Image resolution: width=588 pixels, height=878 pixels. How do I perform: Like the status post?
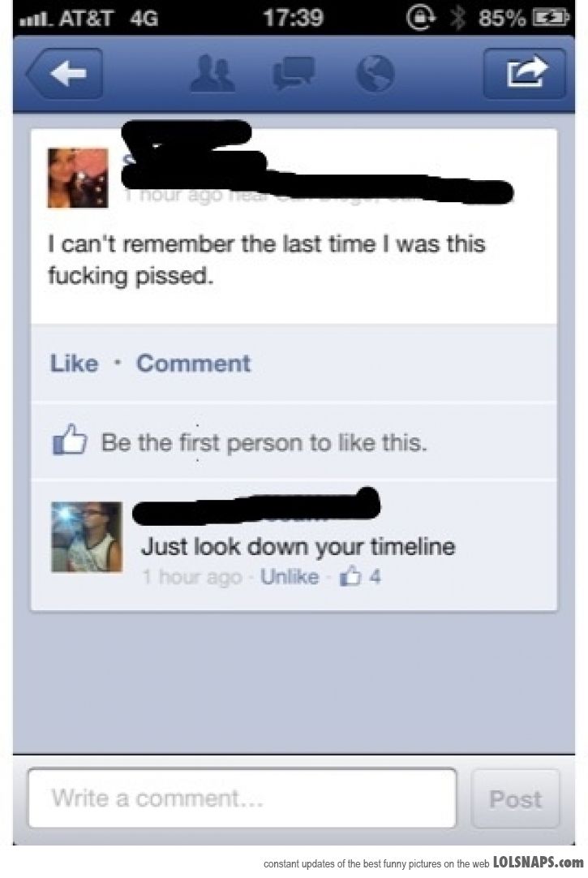click(x=75, y=364)
